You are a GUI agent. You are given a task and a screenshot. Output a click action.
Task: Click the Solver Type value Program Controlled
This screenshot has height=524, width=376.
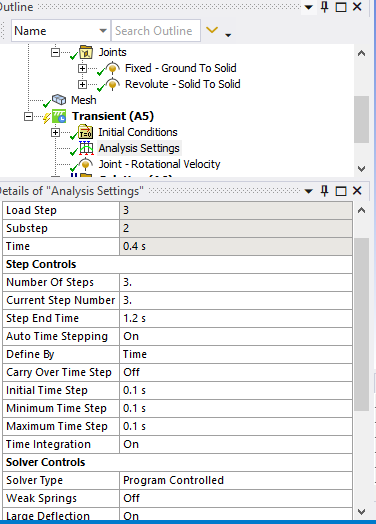click(x=236, y=481)
